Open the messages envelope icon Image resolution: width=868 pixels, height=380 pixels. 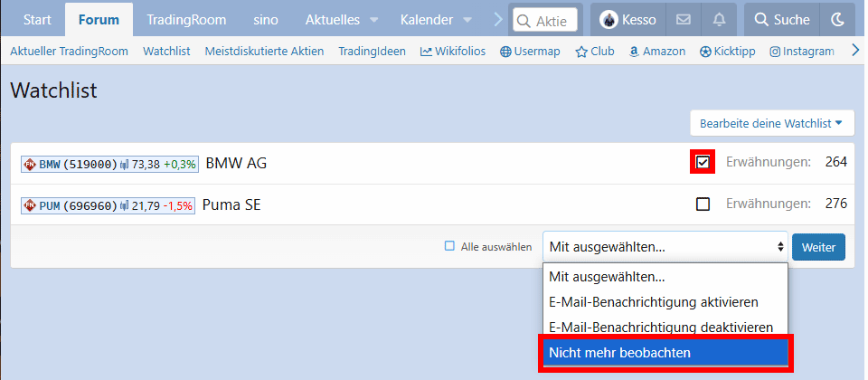[684, 20]
